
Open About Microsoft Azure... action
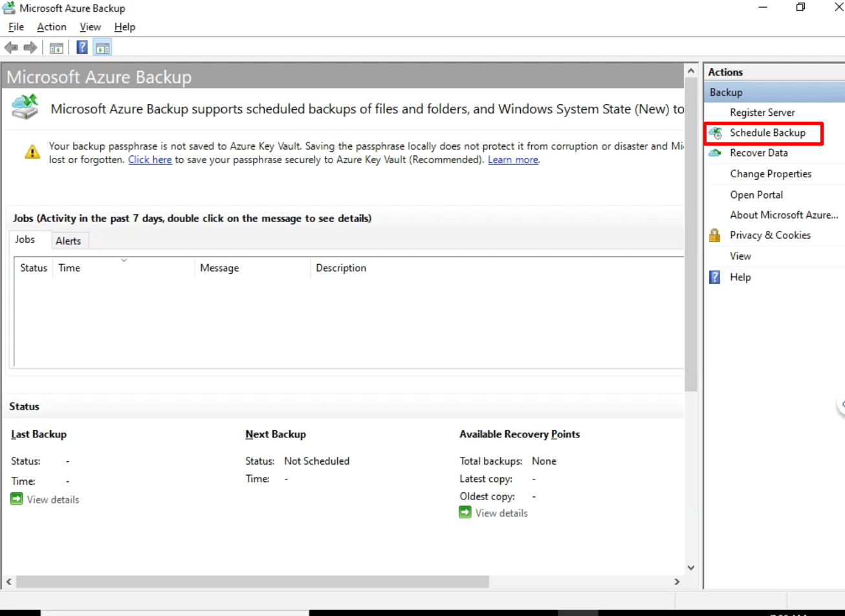784,215
